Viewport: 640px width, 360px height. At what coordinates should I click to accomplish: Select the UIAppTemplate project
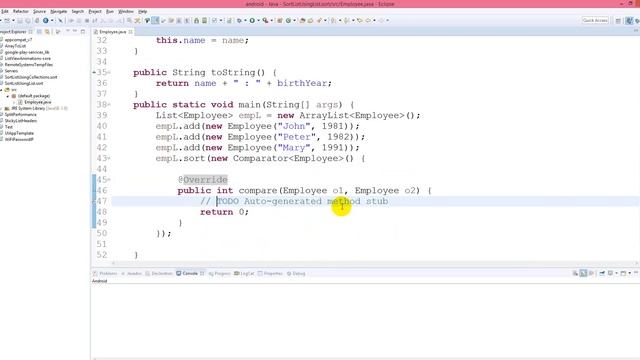(19, 133)
